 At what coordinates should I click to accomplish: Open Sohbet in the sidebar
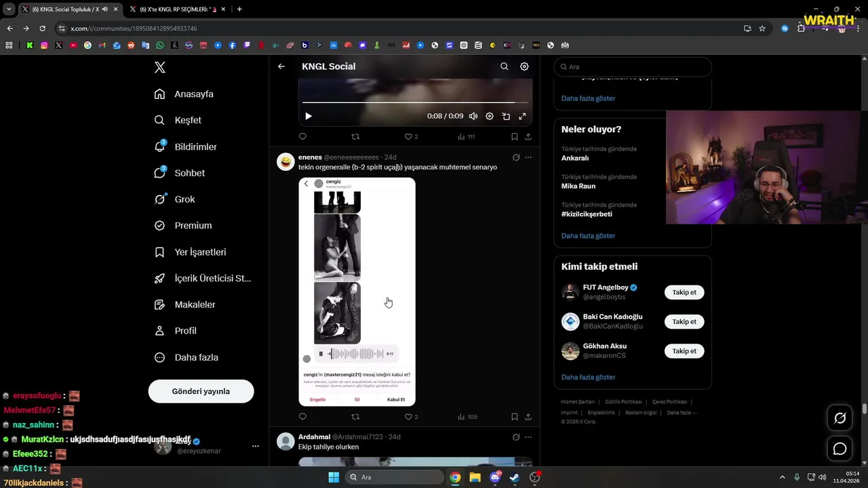point(179,173)
